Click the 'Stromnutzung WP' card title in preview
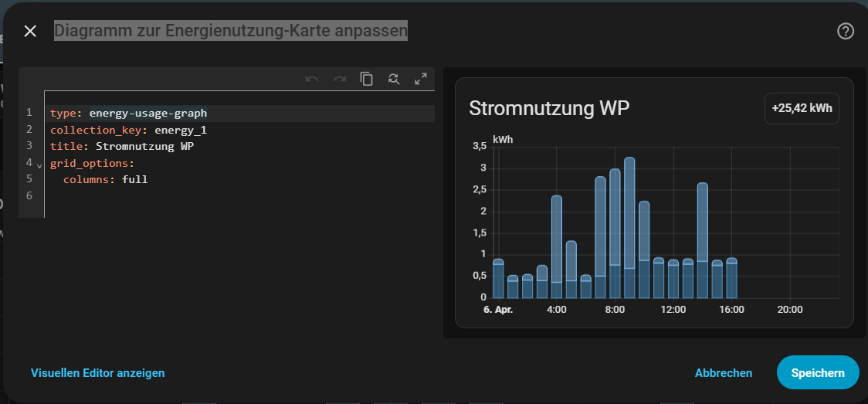Screen dimensions: 868x404 click(549, 109)
